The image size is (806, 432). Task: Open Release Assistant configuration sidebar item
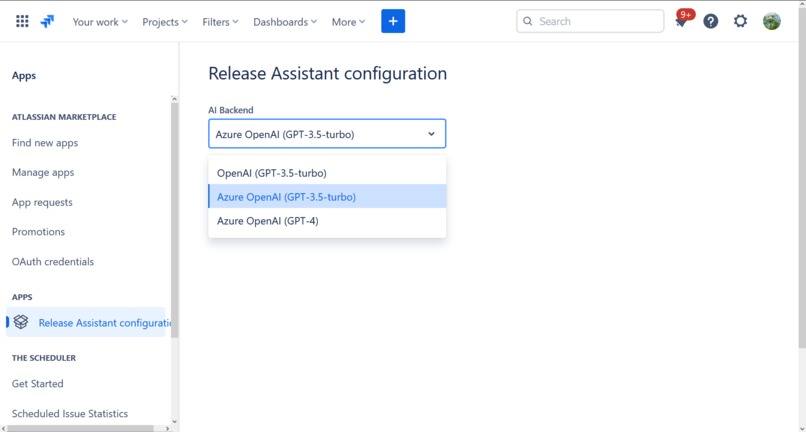85,322
